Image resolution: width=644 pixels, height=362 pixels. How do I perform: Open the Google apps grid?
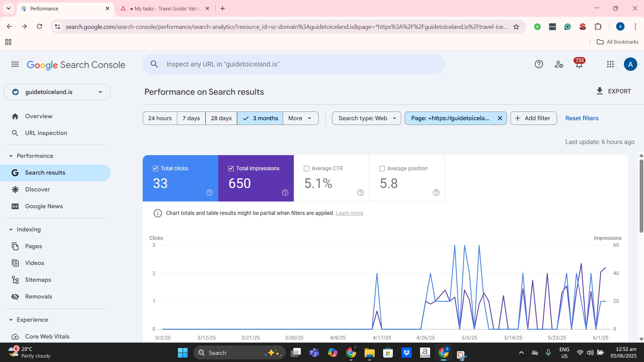[610, 64]
